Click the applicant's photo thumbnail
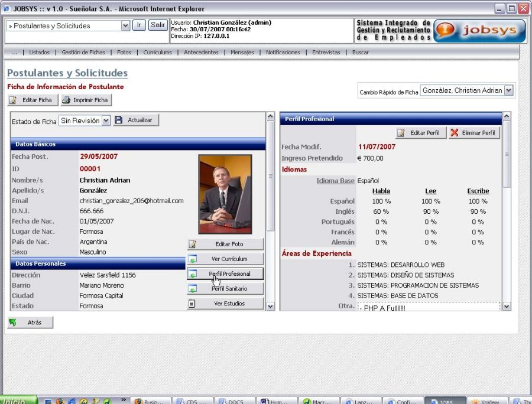 225,194
